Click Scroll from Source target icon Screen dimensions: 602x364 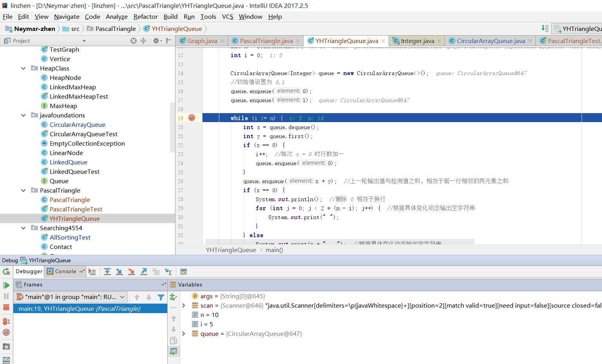pos(134,41)
